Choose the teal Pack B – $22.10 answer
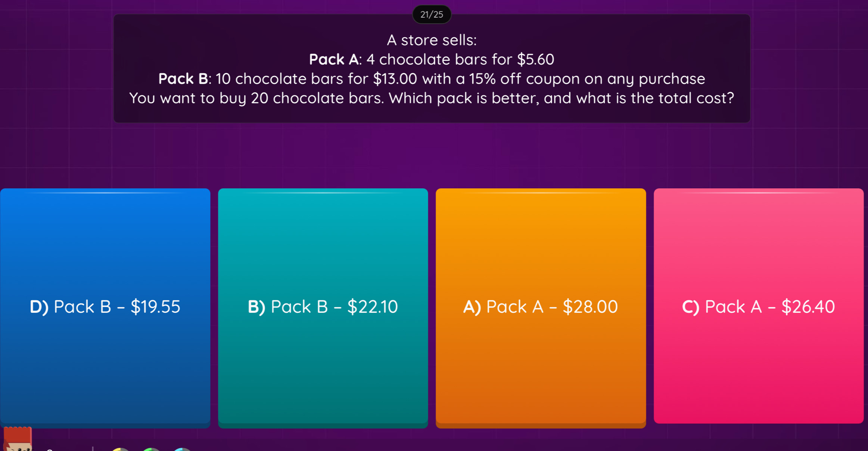The width and height of the screenshot is (868, 451). 323,306
